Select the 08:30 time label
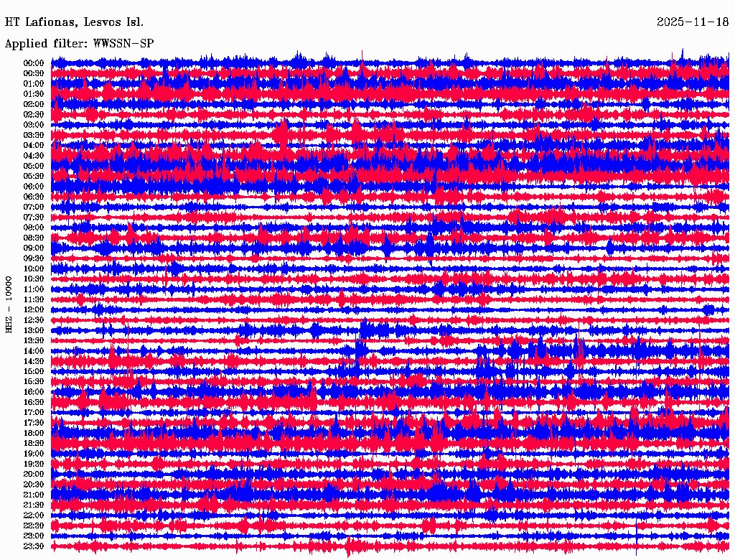735x560 pixels. click(x=33, y=238)
